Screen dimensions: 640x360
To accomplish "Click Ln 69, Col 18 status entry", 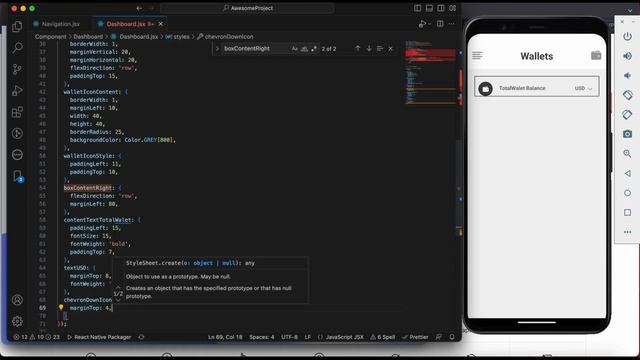I will (225, 337).
